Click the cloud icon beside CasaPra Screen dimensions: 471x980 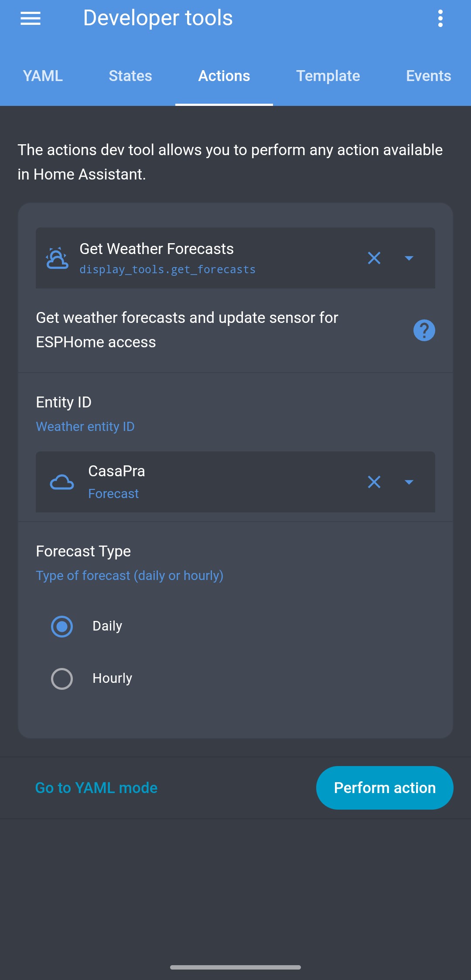(x=62, y=482)
